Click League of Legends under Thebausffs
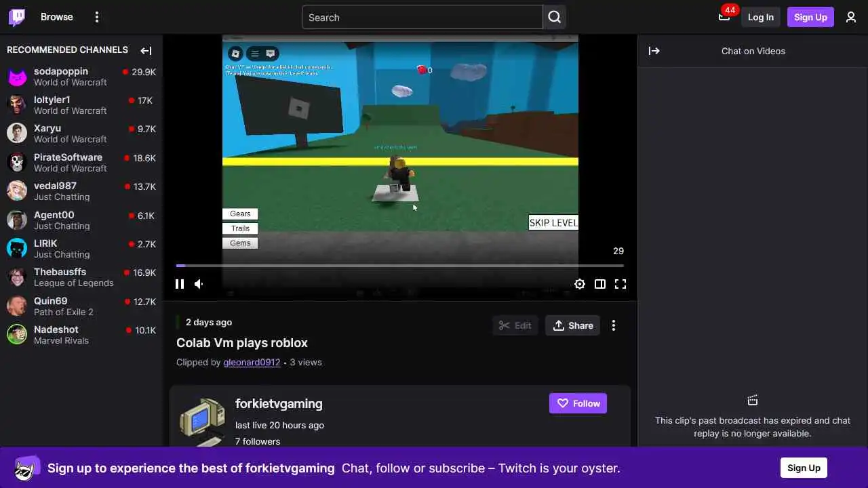Viewport: 868px width, 488px height. click(74, 283)
